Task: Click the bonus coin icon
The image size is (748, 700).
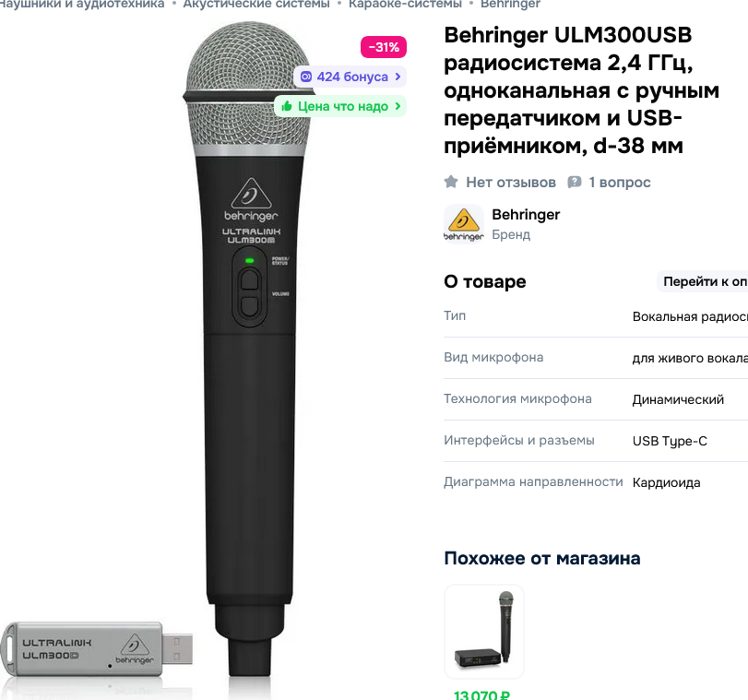Action: click(x=306, y=77)
